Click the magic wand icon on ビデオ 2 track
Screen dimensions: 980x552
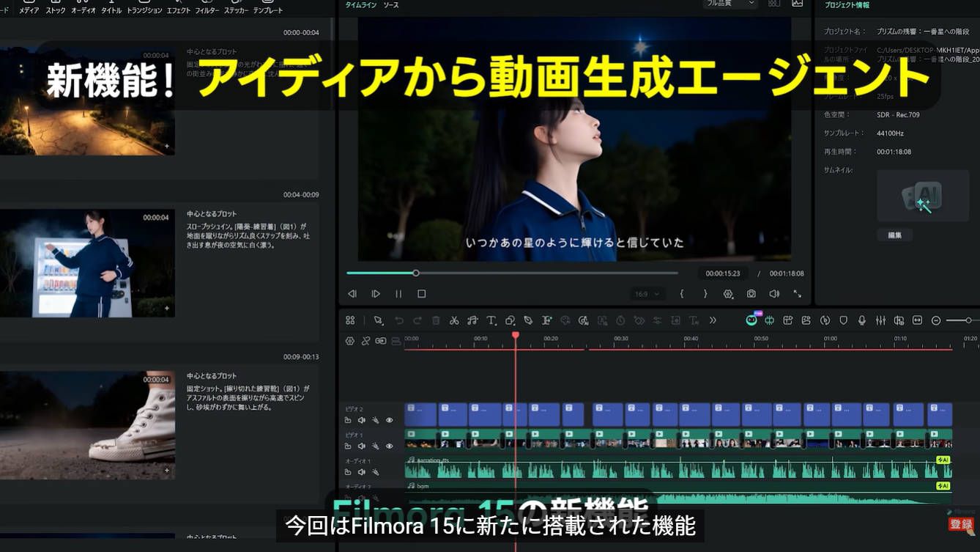(x=375, y=420)
